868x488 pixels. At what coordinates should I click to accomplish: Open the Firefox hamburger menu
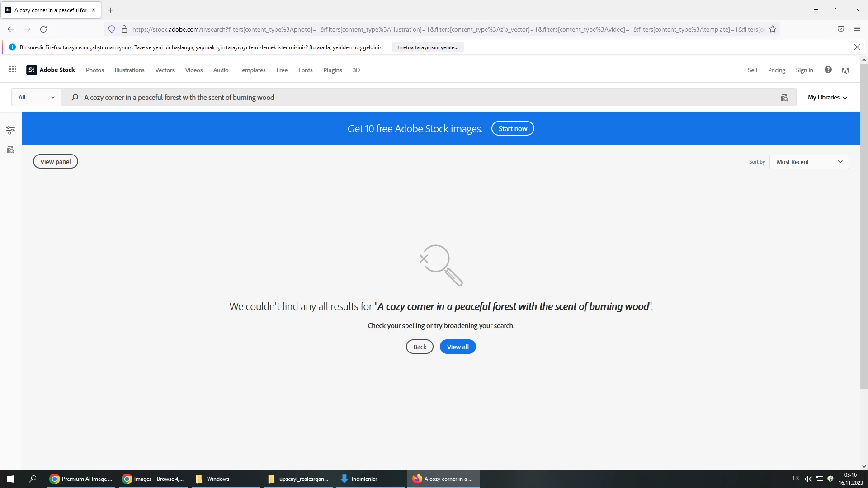857,29
